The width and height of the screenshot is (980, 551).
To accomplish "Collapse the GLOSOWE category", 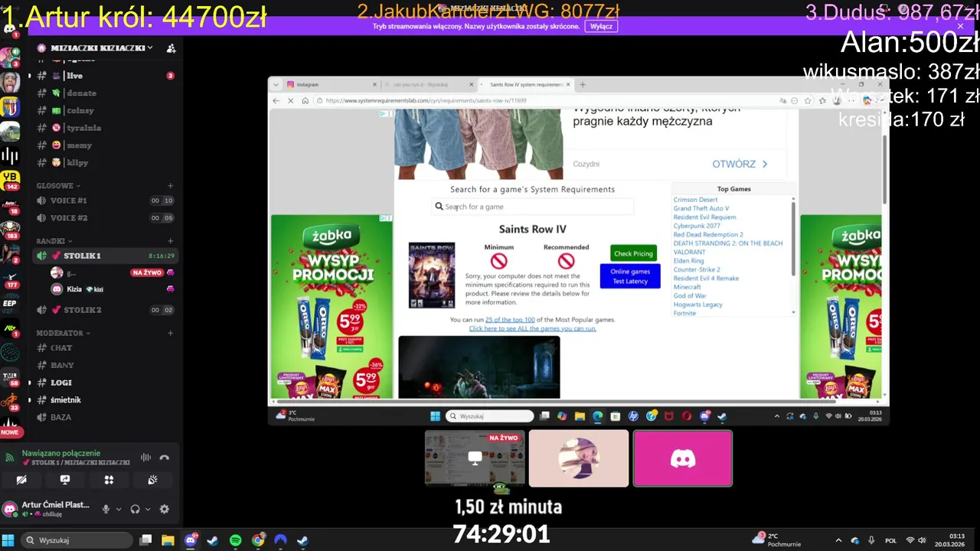I will coord(58,186).
